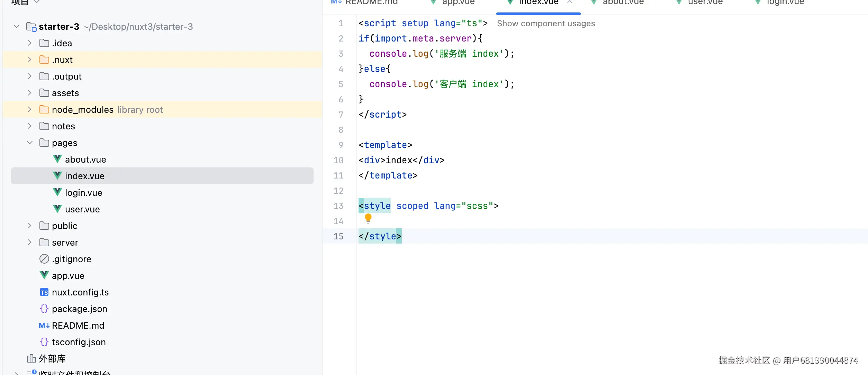The width and height of the screenshot is (868, 375).
Task: Click line number 15 in the gutter
Action: (x=338, y=236)
